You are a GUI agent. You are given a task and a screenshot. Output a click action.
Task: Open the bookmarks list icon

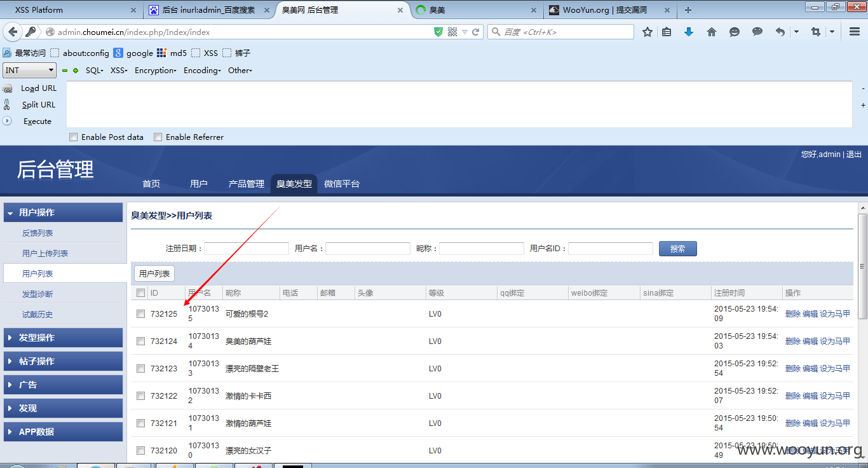667,32
